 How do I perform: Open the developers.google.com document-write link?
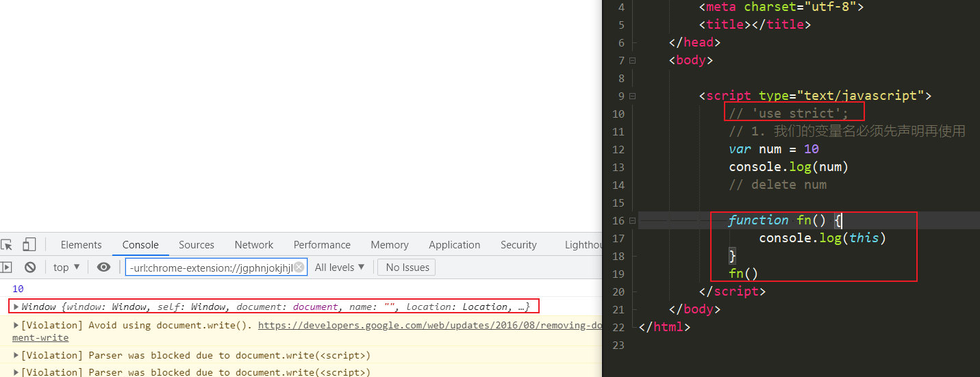click(x=429, y=326)
